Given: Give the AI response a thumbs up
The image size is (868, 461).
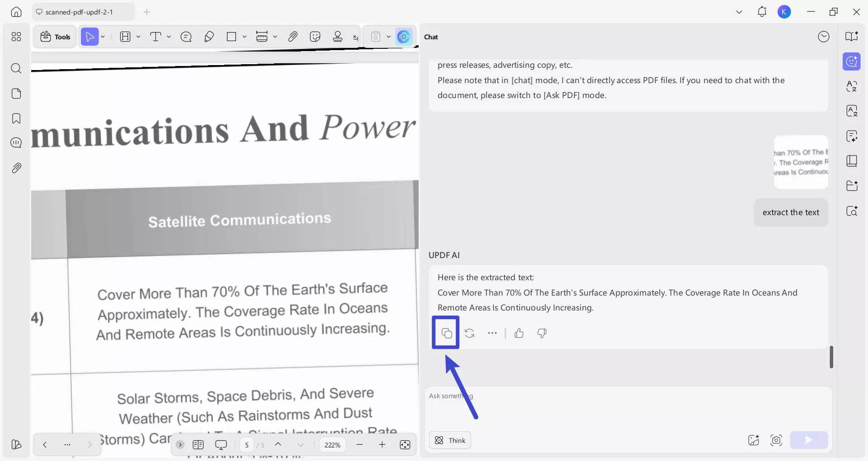Looking at the screenshot, I should click(519, 334).
